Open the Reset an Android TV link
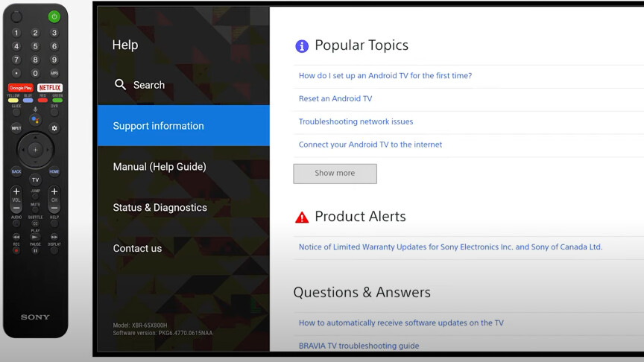The image size is (644, 362). tap(335, 98)
